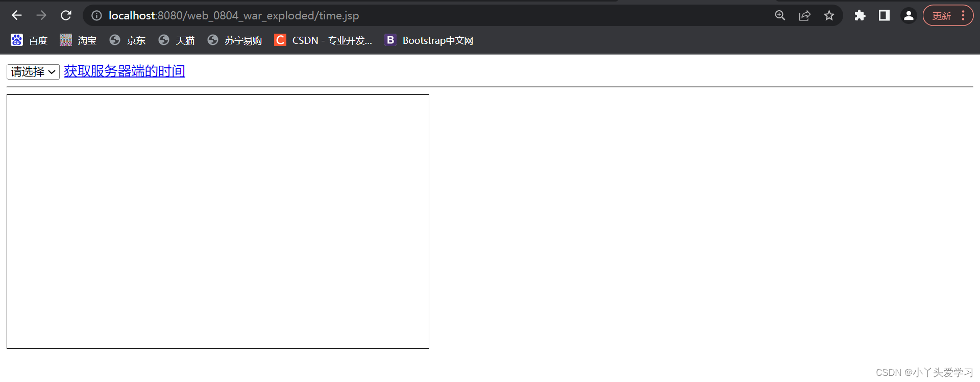This screenshot has width=980, height=382.
Task: View site information icon in address bar
Action: tap(96, 16)
